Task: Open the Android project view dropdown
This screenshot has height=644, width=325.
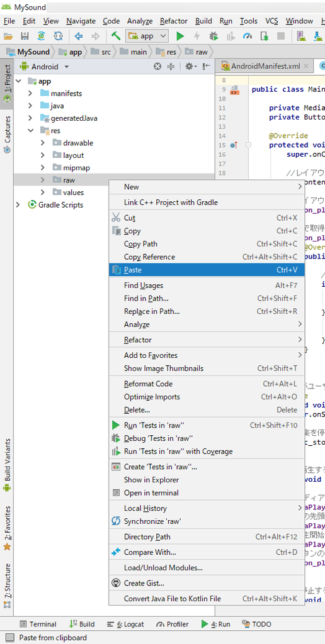Action: click(x=45, y=67)
